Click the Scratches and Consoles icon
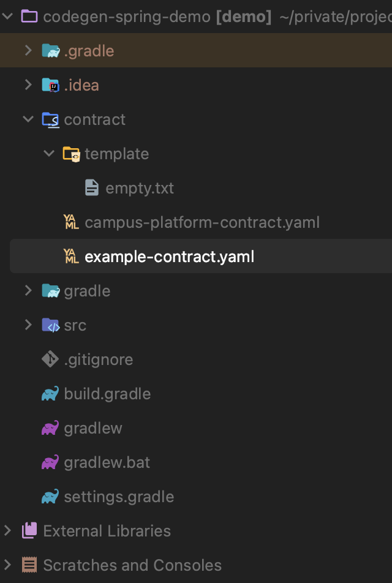392x583 pixels. 29,565
